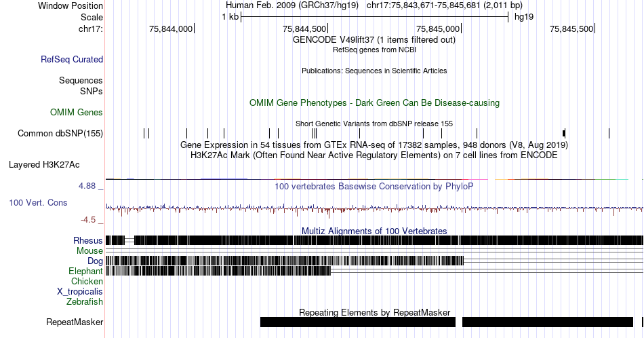Click the RepeatMasker track label
The width and height of the screenshot is (644, 338).
click(75, 322)
